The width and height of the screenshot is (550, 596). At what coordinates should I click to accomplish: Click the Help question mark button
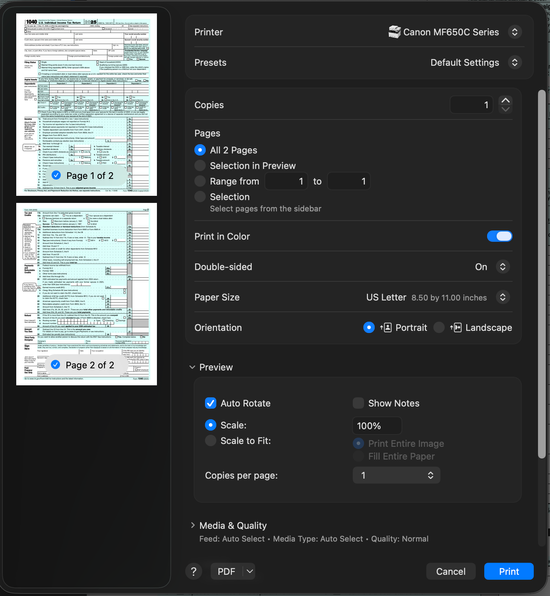(193, 571)
